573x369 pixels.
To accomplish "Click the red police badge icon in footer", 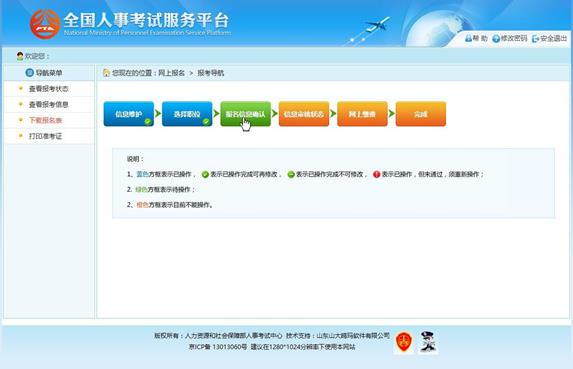I will (403, 342).
